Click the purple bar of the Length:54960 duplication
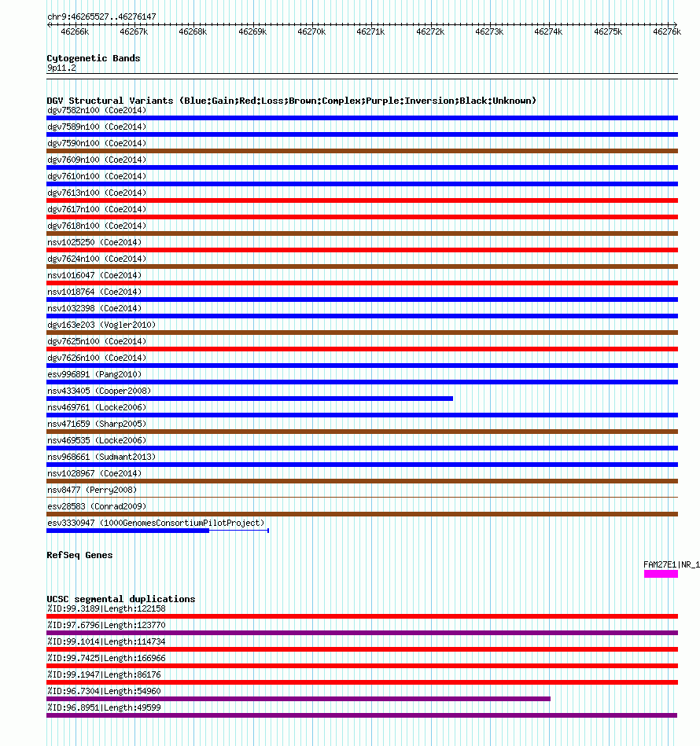 click(298, 699)
